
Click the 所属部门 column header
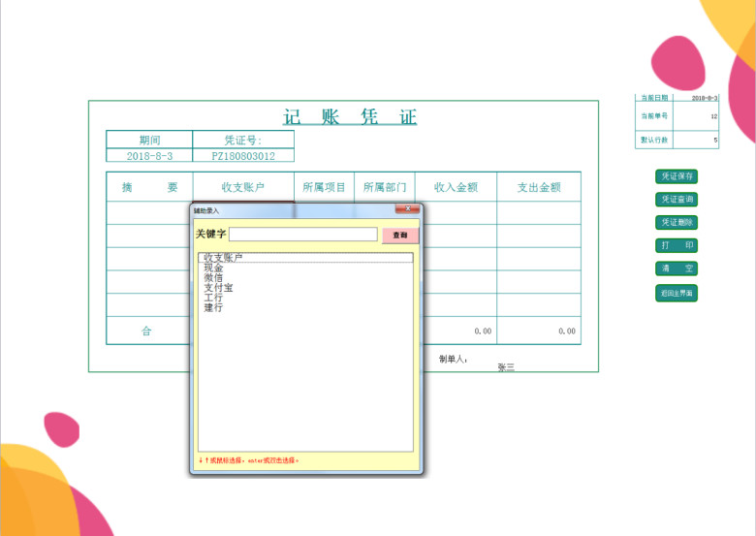click(384, 187)
